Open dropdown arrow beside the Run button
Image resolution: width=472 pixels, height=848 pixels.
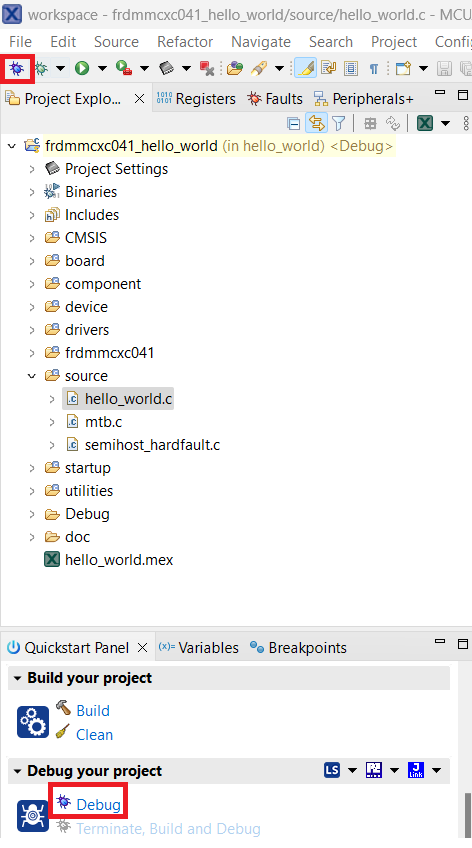(102, 68)
